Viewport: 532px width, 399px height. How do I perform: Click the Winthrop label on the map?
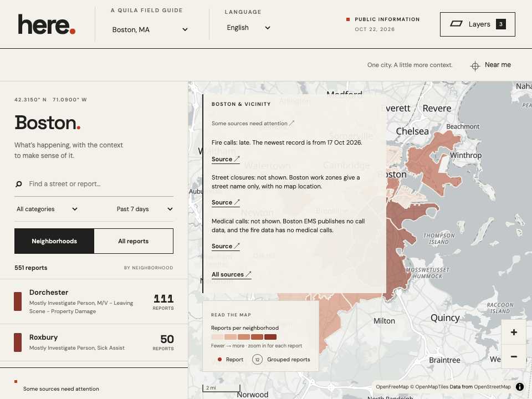pos(465,155)
